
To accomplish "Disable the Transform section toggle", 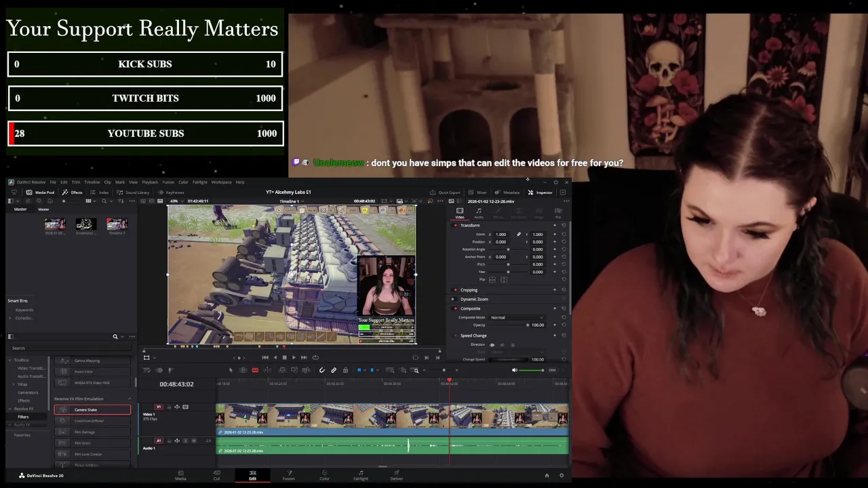I will (x=455, y=225).
